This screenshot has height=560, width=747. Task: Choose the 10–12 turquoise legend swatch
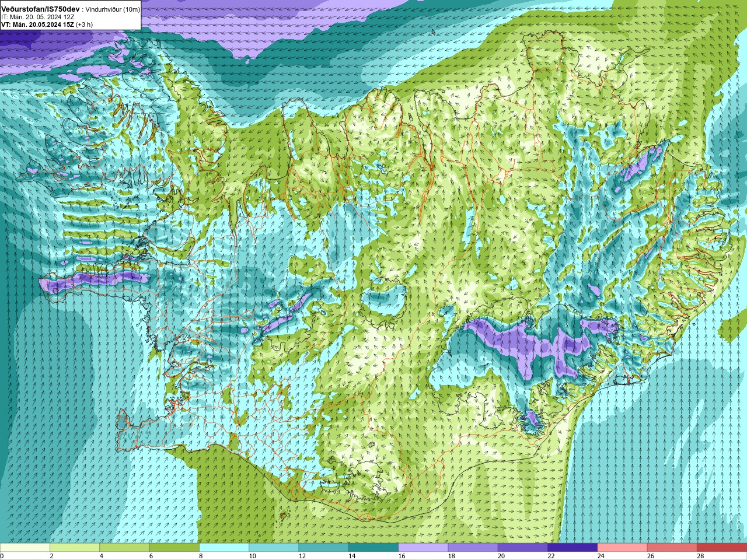pyautogui.click(x=274, y=548)
